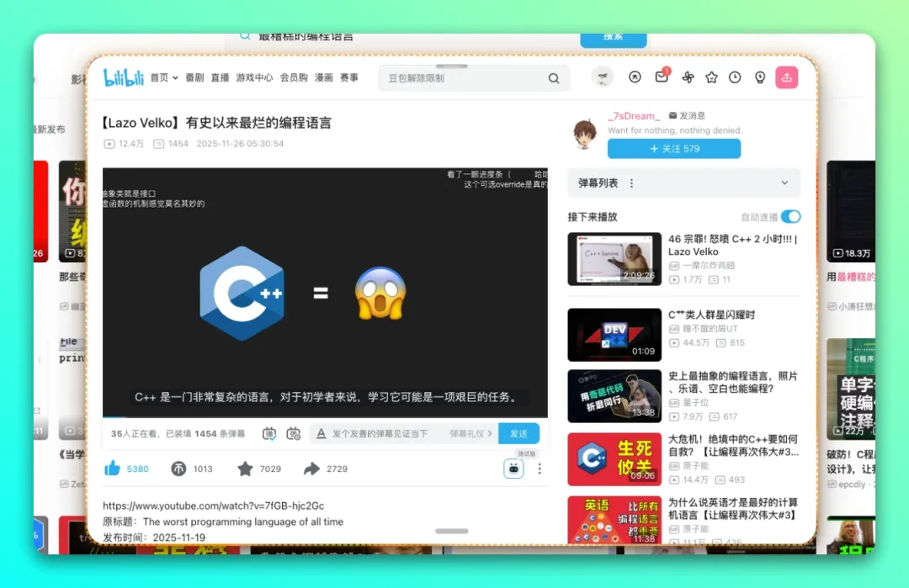The width and height of the screenshot is (909, 588).
Task: Open the danmaku font style A icon
Action: click(321, 433)
